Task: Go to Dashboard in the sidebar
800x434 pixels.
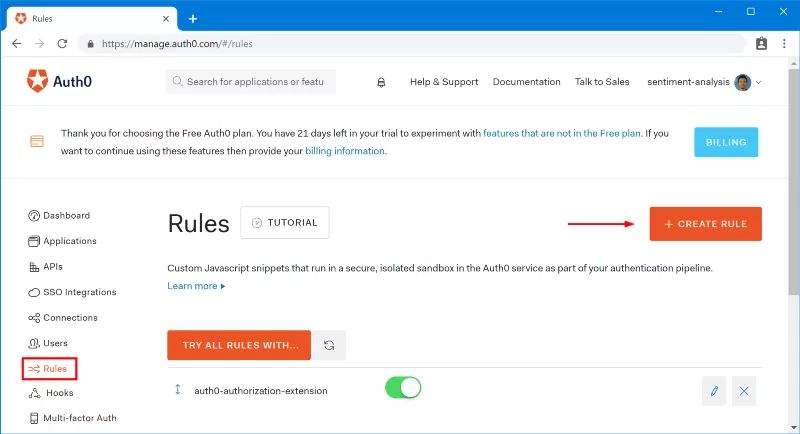Action: coord(66,216)
